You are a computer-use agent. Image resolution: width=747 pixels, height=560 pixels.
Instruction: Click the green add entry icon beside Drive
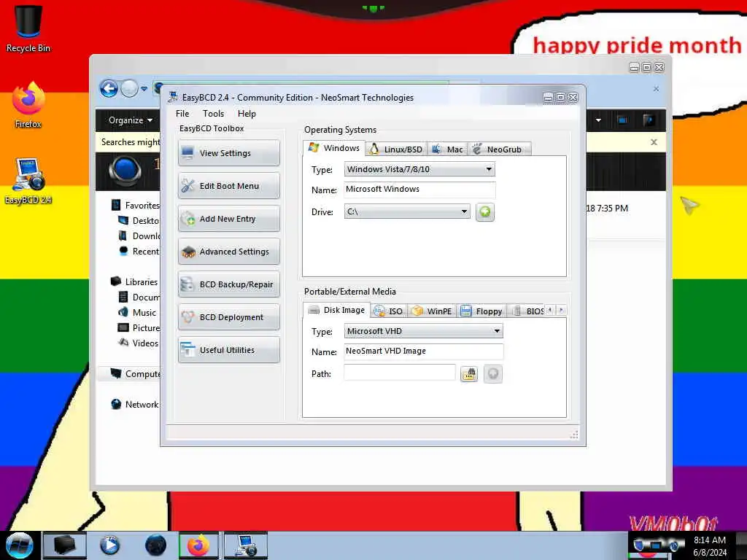point(485,212)
